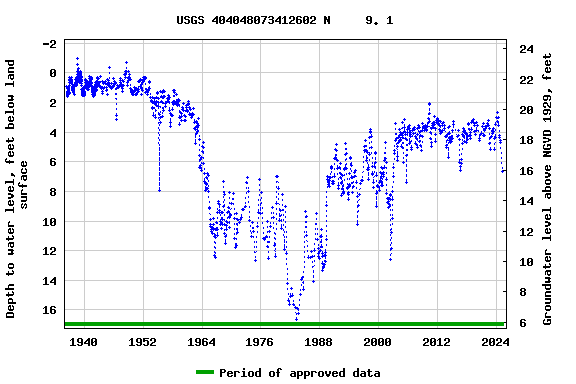Click the green approved-data bar along the plot bottom
Screen dimensions: 576x384
(x=285, y=324)
